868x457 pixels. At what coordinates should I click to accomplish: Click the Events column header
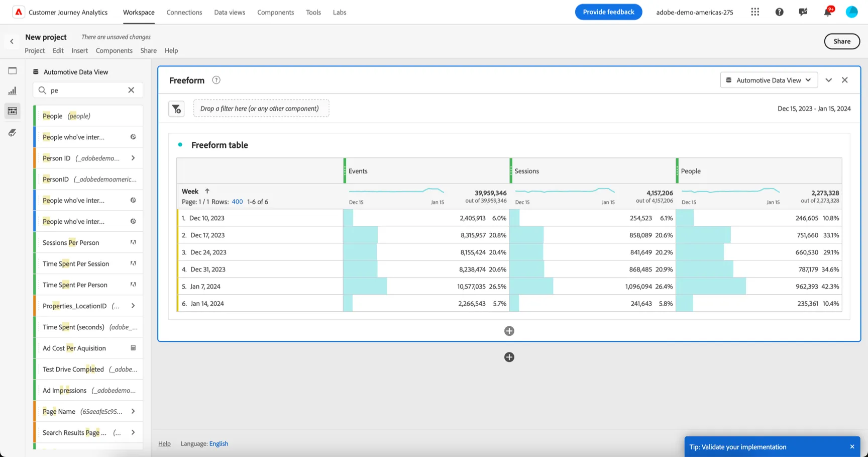click(426, 171)
